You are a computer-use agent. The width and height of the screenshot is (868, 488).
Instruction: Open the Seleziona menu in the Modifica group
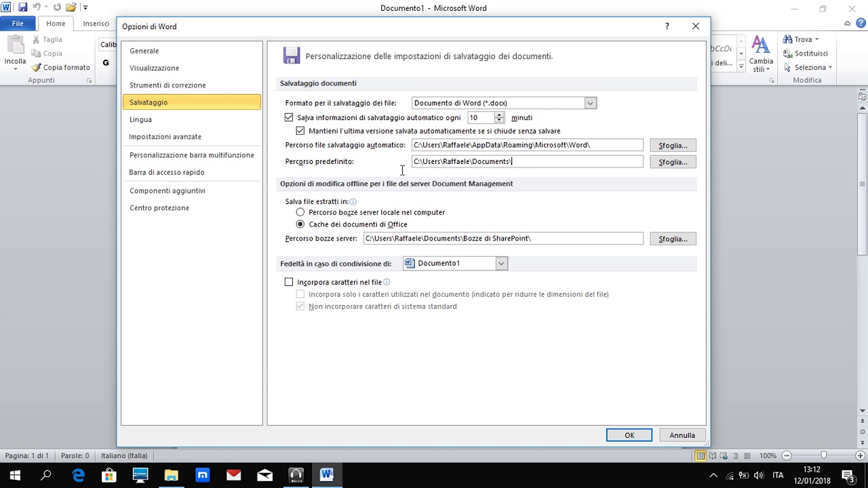(x=808, y=68)
